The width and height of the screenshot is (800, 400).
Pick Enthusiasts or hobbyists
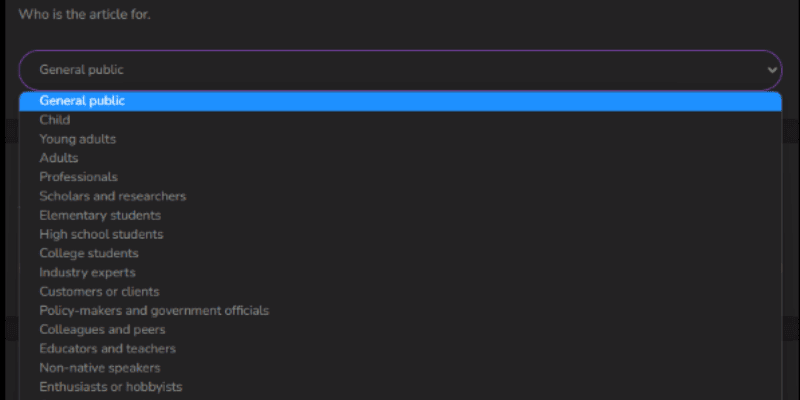pyautogui.click(x=400, y=387)
